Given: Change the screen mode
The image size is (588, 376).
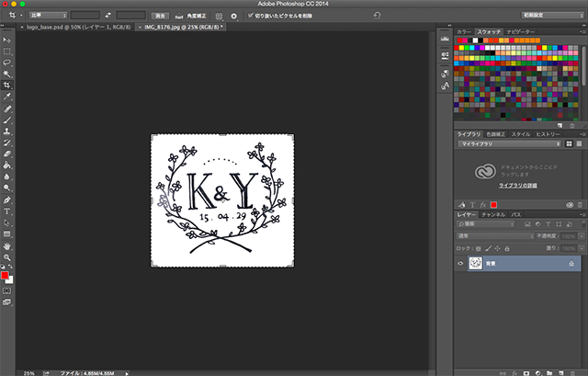Looking at the screenshot, I should point(6,302).
